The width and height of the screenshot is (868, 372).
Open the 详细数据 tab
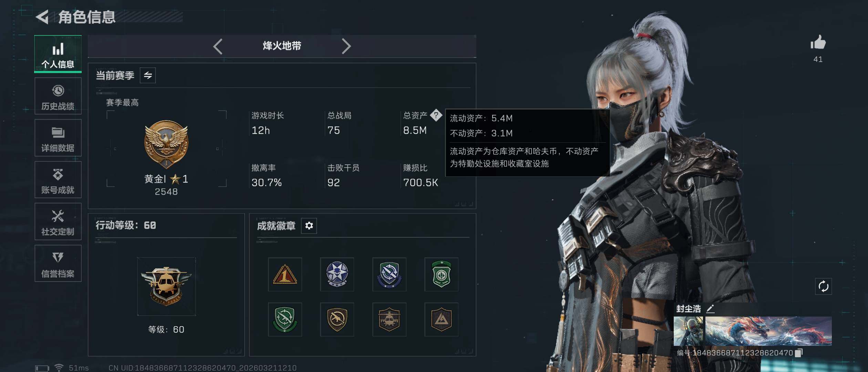coord(58,138)
